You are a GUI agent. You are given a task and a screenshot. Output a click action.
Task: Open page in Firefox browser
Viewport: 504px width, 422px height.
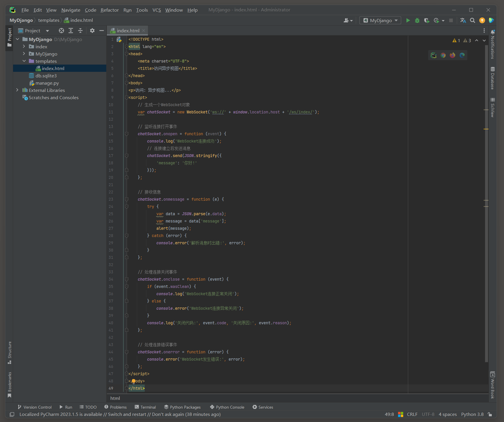pos(452,55)
